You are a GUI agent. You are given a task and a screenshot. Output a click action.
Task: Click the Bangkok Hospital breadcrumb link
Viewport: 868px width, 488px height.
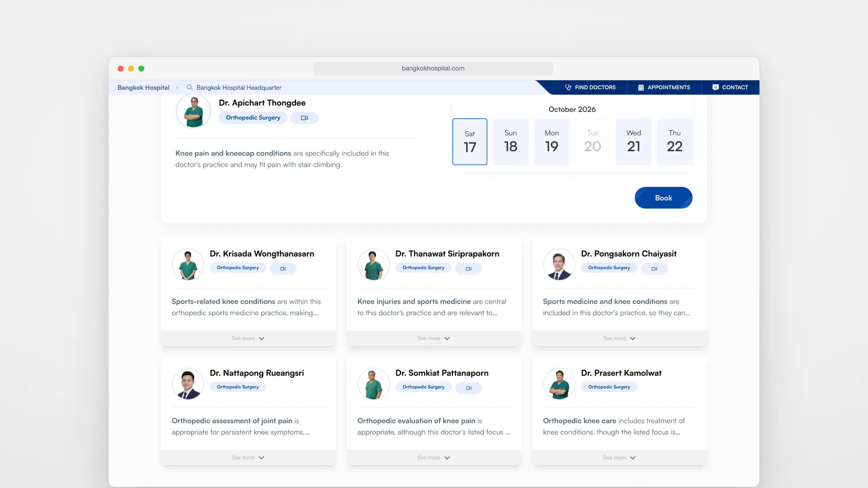point(143,87)
